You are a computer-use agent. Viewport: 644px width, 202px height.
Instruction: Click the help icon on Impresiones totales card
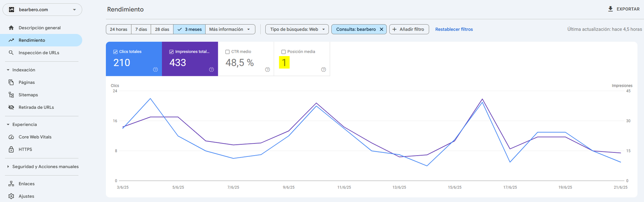(x=211, y=69)
